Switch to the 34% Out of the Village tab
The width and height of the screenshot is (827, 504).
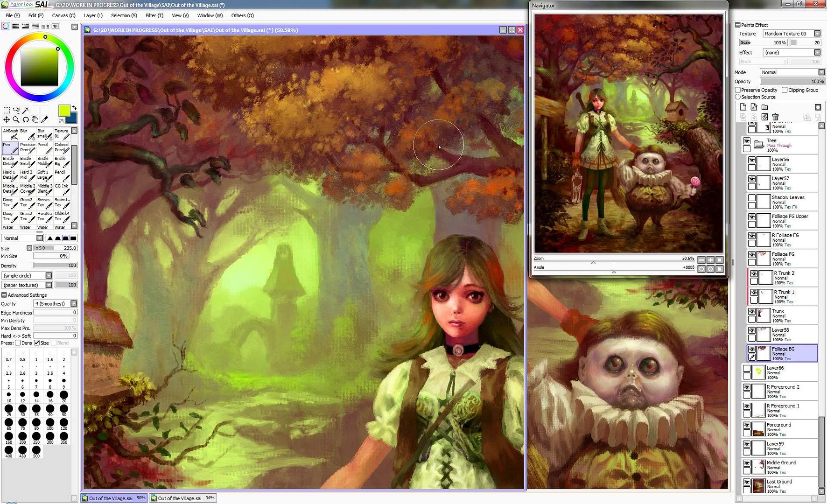[x=182, y=498]
